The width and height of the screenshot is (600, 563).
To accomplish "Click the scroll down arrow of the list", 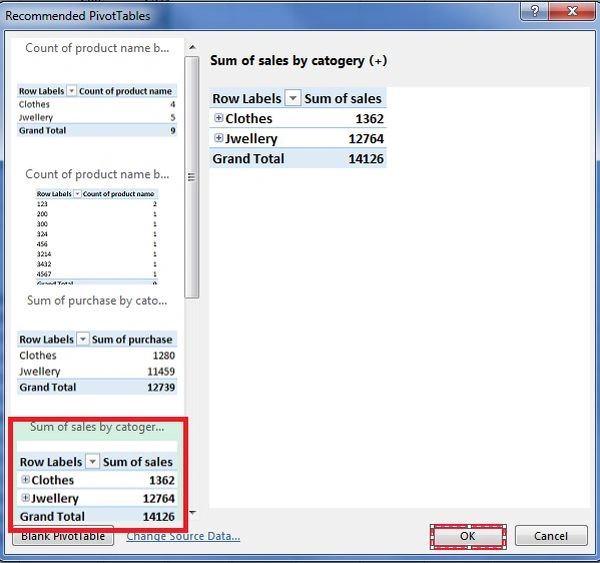I will (x=192, y=512).
